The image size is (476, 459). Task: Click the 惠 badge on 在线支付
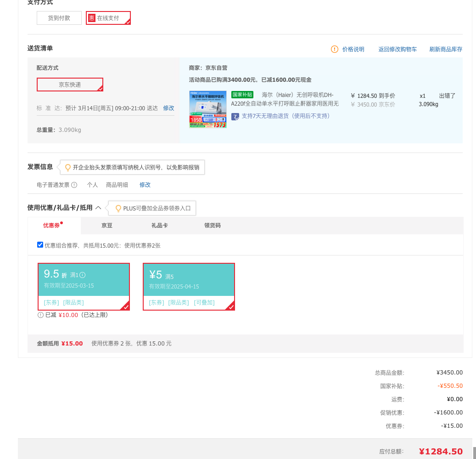(x=92, y=18)
